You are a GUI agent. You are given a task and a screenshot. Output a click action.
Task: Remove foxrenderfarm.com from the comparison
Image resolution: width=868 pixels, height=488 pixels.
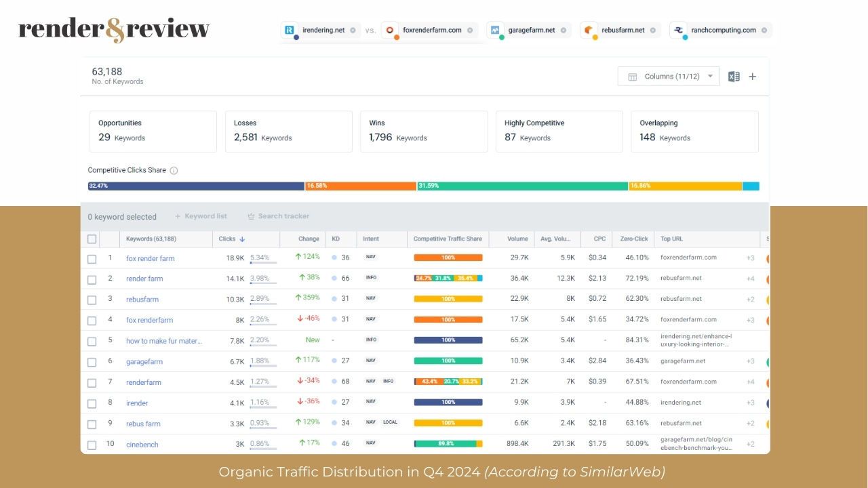click(469, 30)
